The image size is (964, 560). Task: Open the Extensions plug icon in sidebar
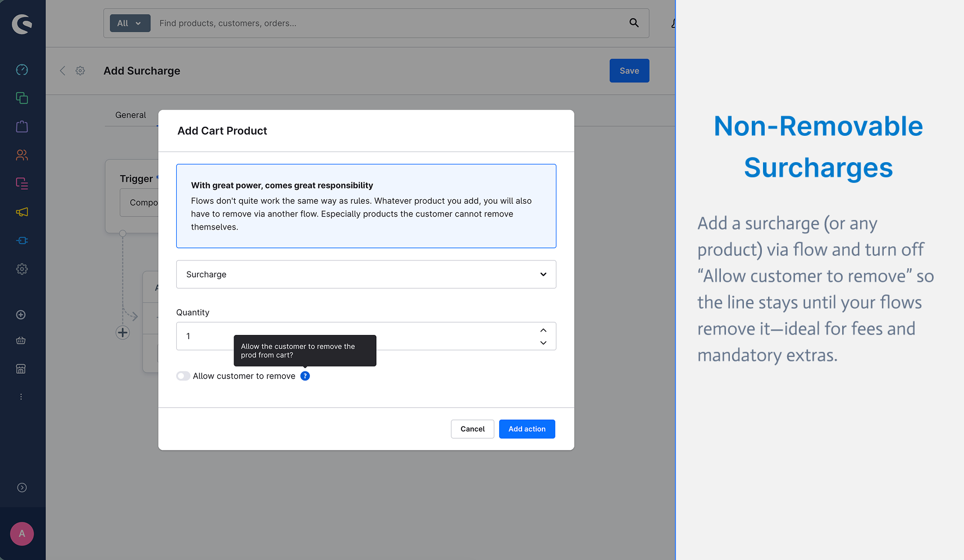click(22, 240)
